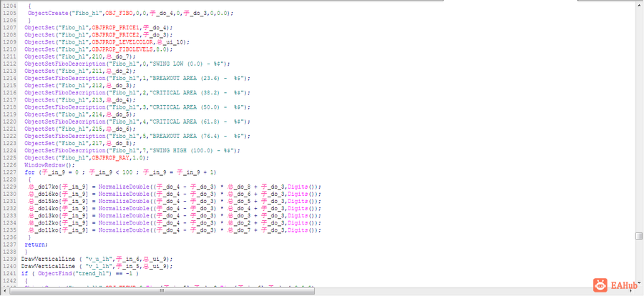The width and height of the screenshot is (644, 296).
Task: Click the for keyword on line 1227
Action: point(29,172)
